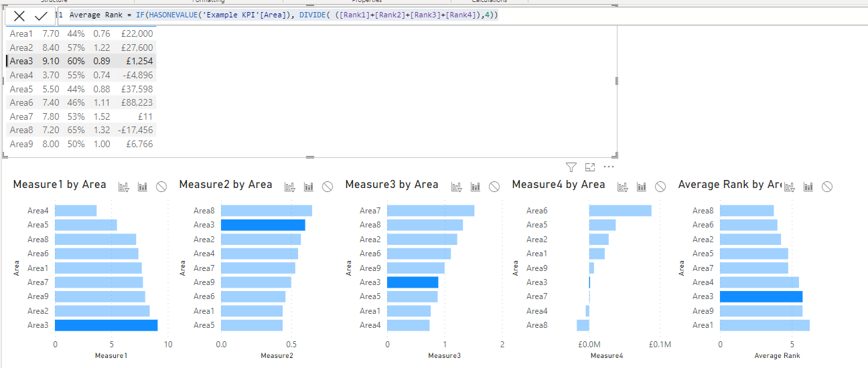Select the Area4 bar in Measure3 chart
Image resolution: width=868 pixels, height=368 pixels.
point(409,325)
